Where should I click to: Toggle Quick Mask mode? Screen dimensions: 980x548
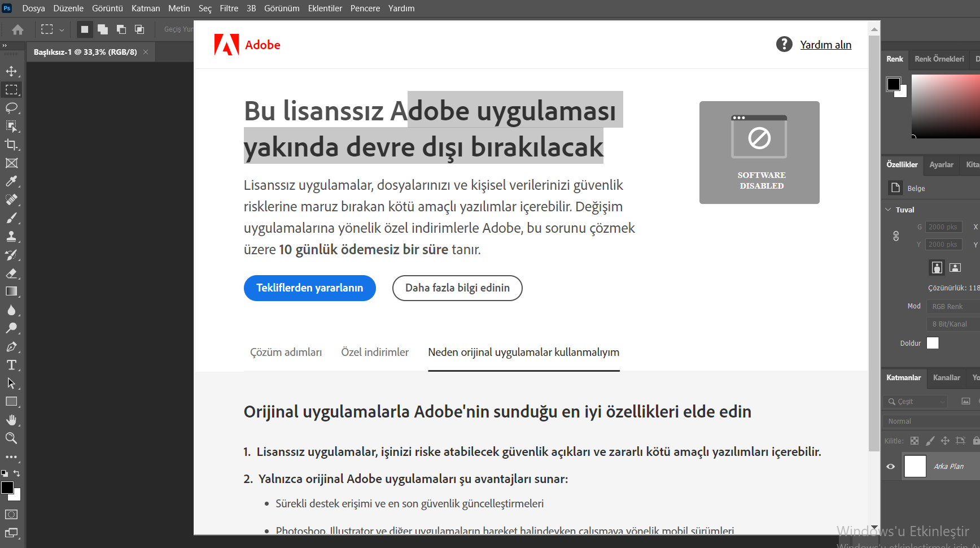[x=11, y=515]
